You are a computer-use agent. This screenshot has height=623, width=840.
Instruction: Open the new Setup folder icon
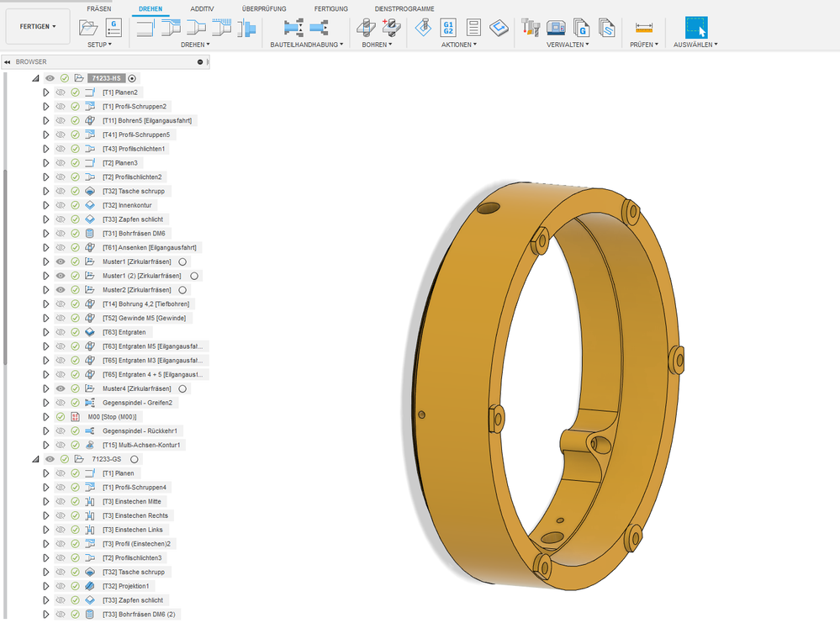(x=88, y=27)
